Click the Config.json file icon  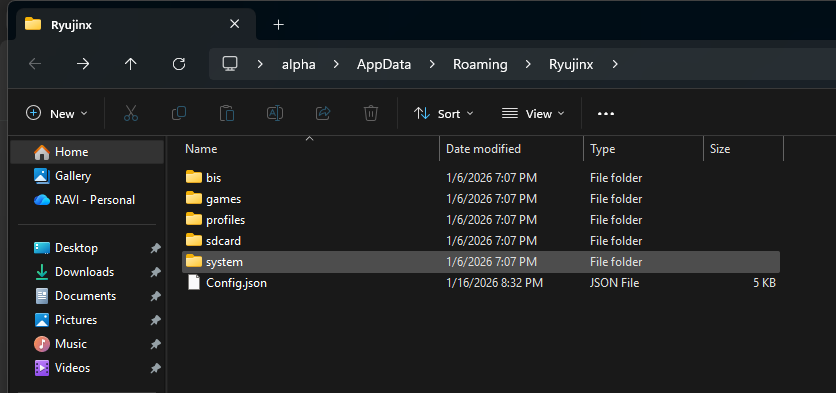click(x=194, y=283)
